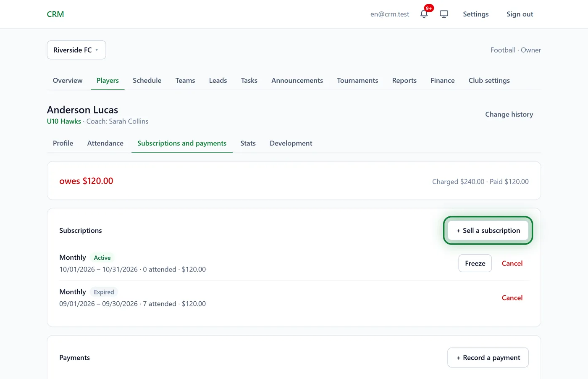Click Record a payment button
588x379 pixels.
coord(488,358)
